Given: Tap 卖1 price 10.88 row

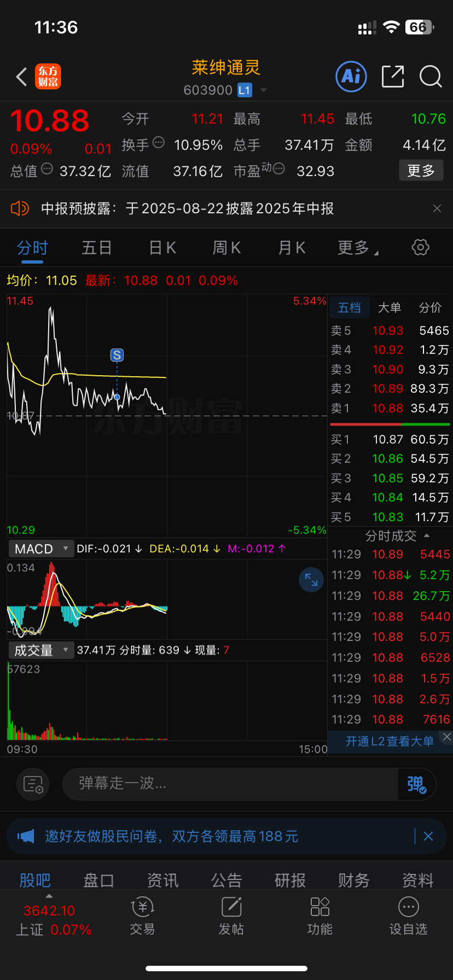Looking at the screenshot, I should [x=390, y=409].
